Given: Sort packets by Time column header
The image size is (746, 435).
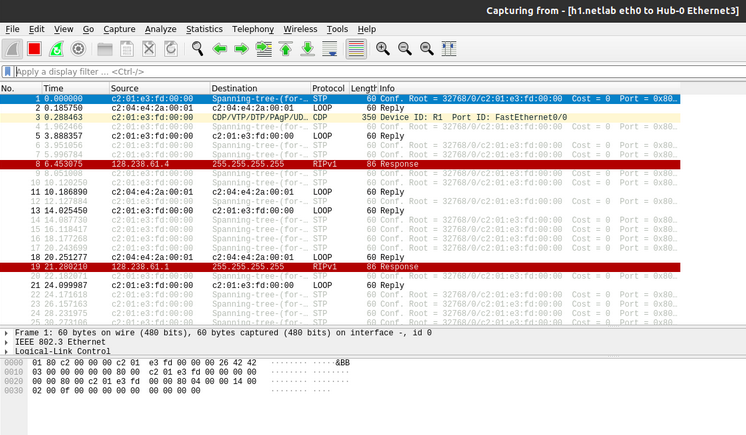Looking at the screenshot, I should (x=76, y=89).
